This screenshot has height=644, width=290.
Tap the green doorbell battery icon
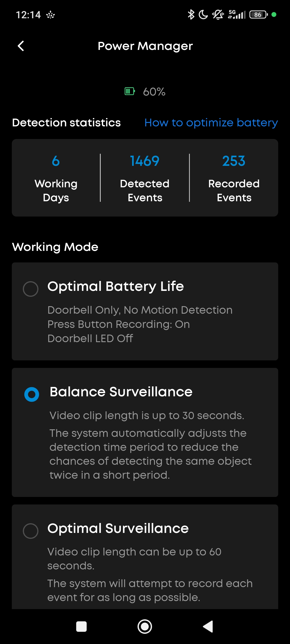(130, 92)
